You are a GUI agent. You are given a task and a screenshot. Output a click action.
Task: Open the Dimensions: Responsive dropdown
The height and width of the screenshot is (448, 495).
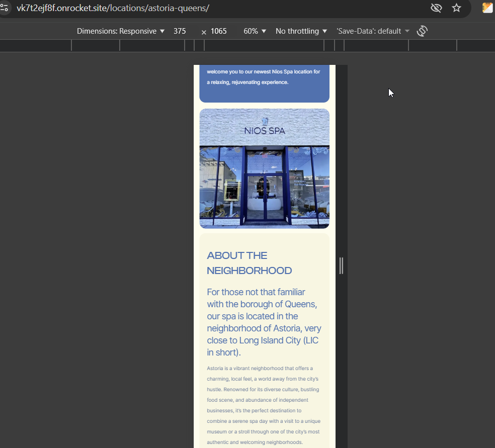pyautogui.click(x=121, y=31)
